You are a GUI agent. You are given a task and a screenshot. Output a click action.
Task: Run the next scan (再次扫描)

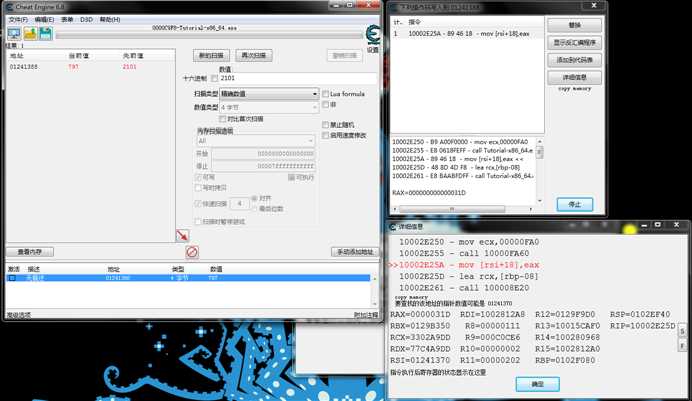pyautogui.click(x=254, y=56)
